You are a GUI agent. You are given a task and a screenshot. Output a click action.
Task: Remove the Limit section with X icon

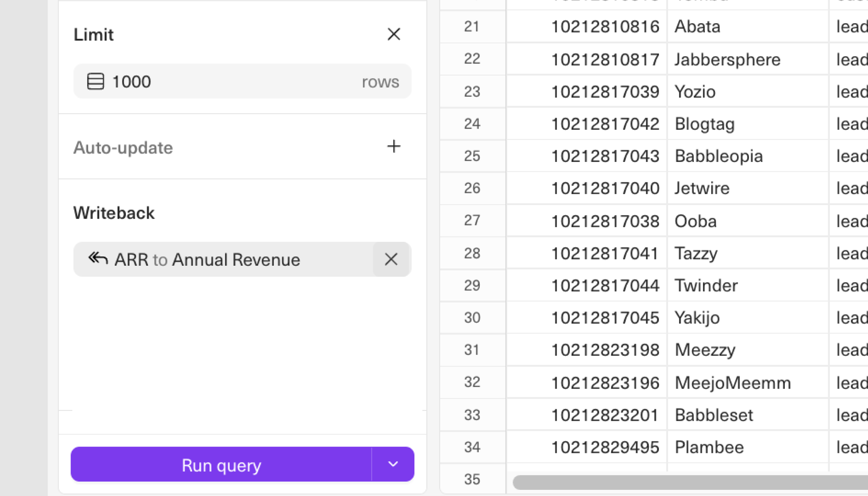pyautogui.click(x=393, y=35)
